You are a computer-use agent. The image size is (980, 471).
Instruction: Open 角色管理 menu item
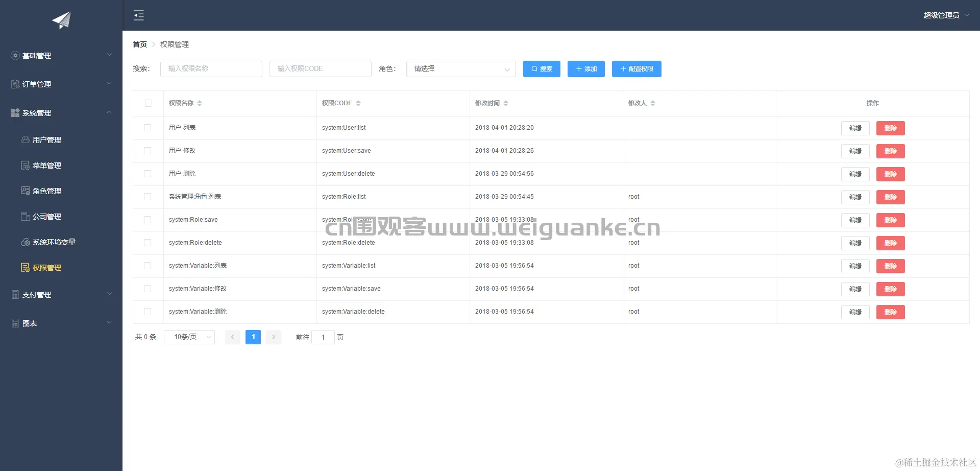tap(61, 191)
